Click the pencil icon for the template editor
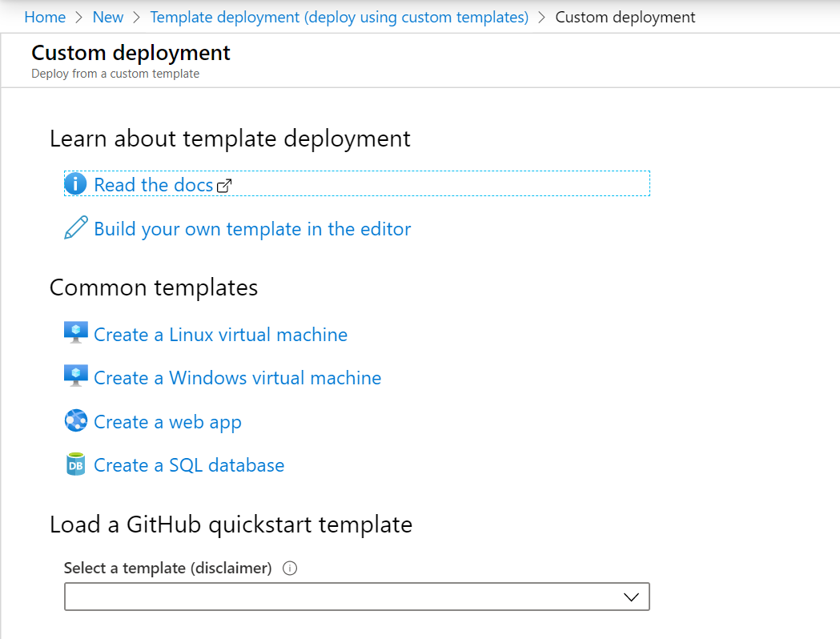 (75, 228)
